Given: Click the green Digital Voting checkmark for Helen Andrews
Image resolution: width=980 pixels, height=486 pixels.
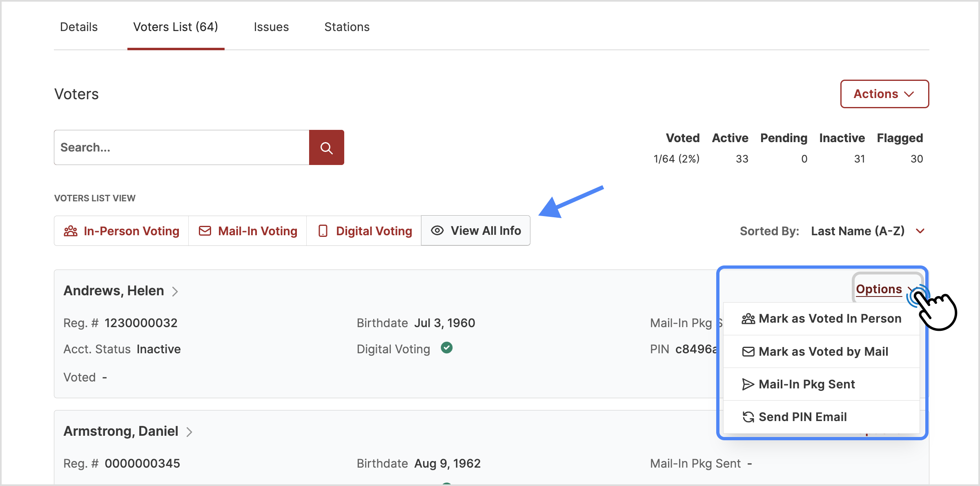Looking at the screenshot, I should click(x=447, y=348).
